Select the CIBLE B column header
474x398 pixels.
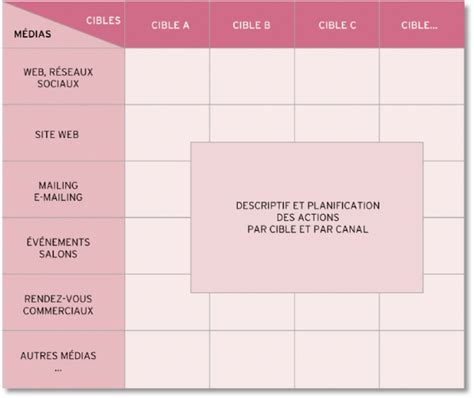point(252,25)
